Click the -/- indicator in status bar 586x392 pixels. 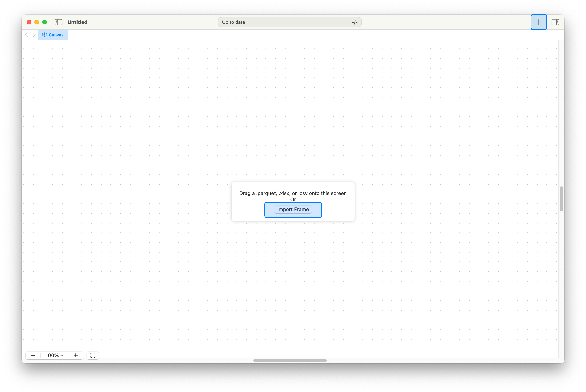pos(355,22)
